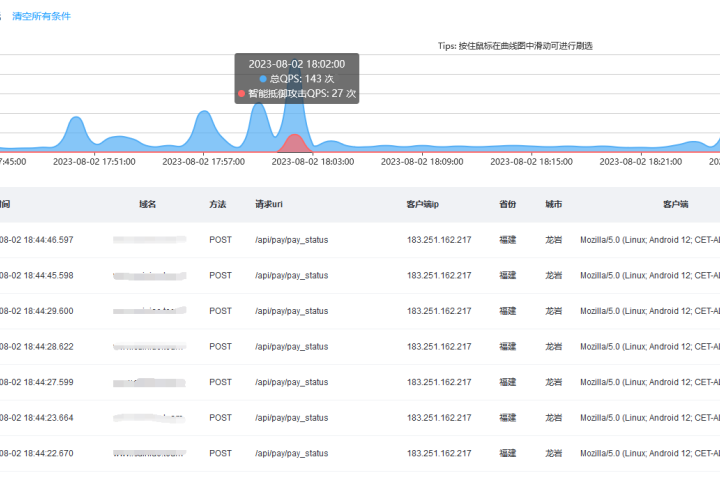720x480 pixels.
Task: Click the 清空所有条件 link
Action: (41, 16)
